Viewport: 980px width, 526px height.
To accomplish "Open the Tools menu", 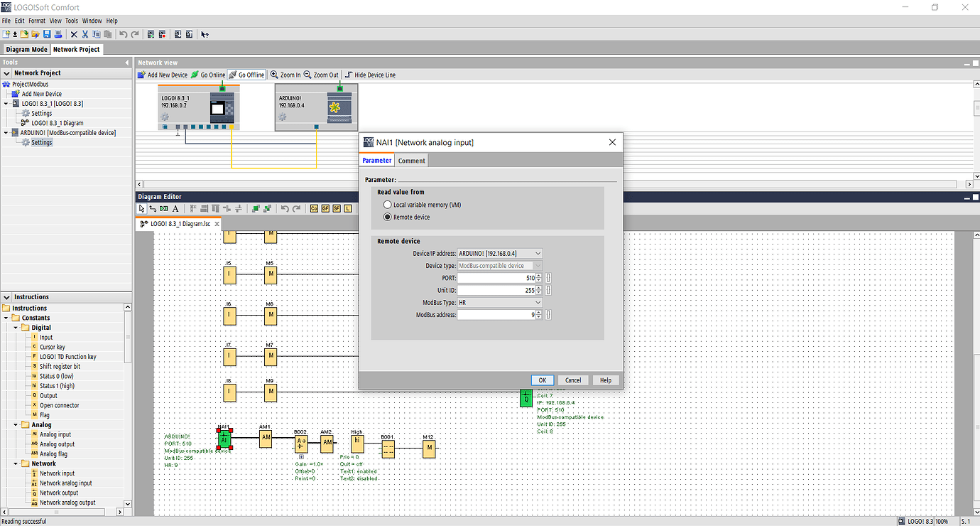I will coord(71,21).
